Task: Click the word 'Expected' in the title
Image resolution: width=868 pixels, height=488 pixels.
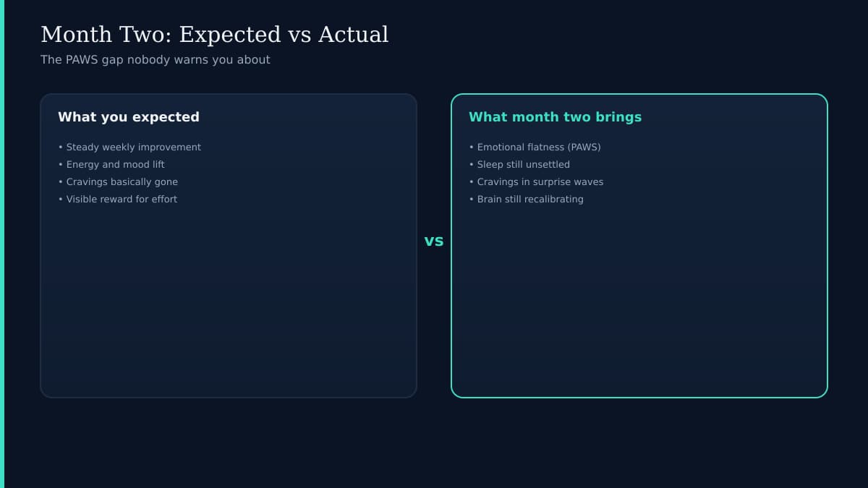Action: (x=230, y=35)
